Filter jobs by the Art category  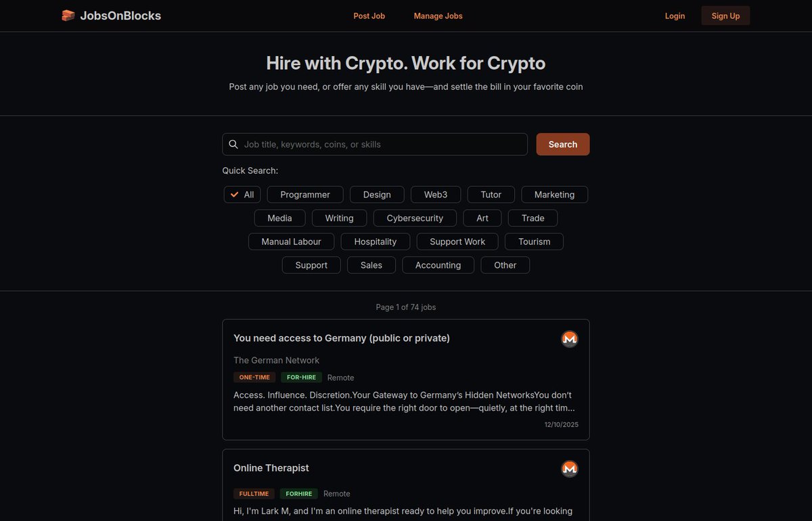[482, 218]
